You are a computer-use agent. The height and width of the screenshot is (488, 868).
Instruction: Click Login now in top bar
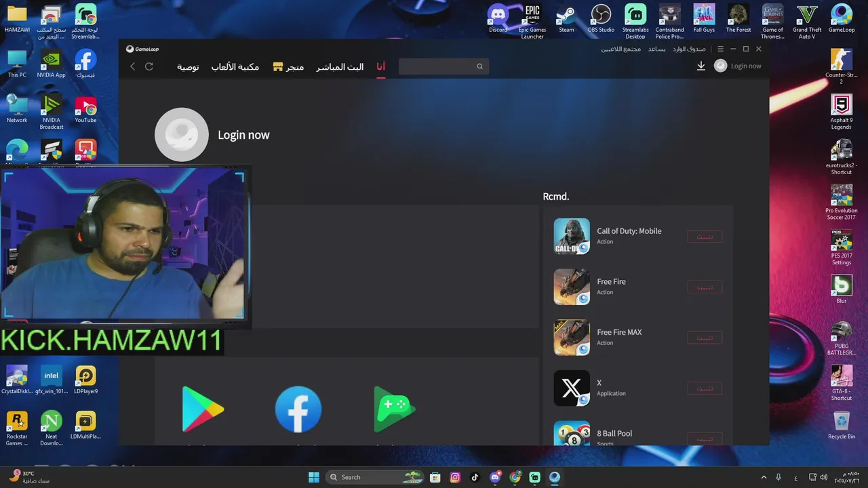[746, 66]
